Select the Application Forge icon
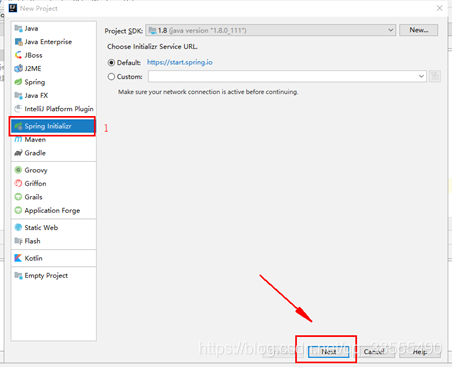This screenshot has height=367, width=452. [x=18, y=210]
